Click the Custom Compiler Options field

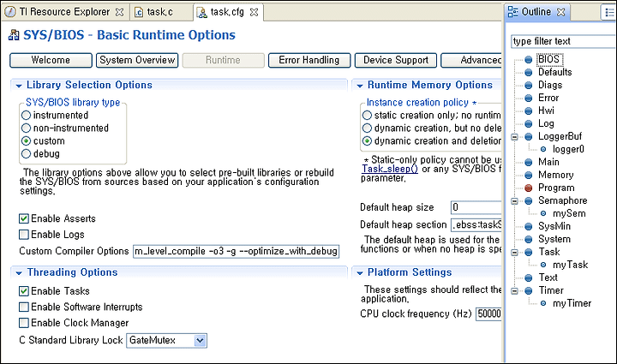[237, 251]
